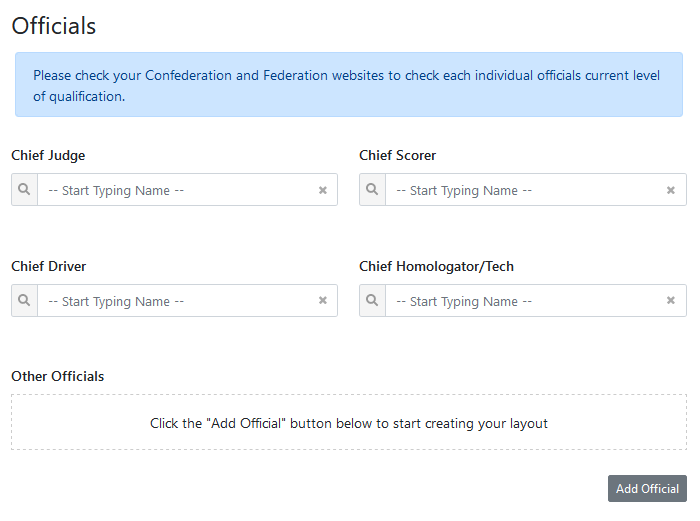The image size is (700, 521).
Task: Clear the Chief Driver field with X
Action: [x=323, y=301]
